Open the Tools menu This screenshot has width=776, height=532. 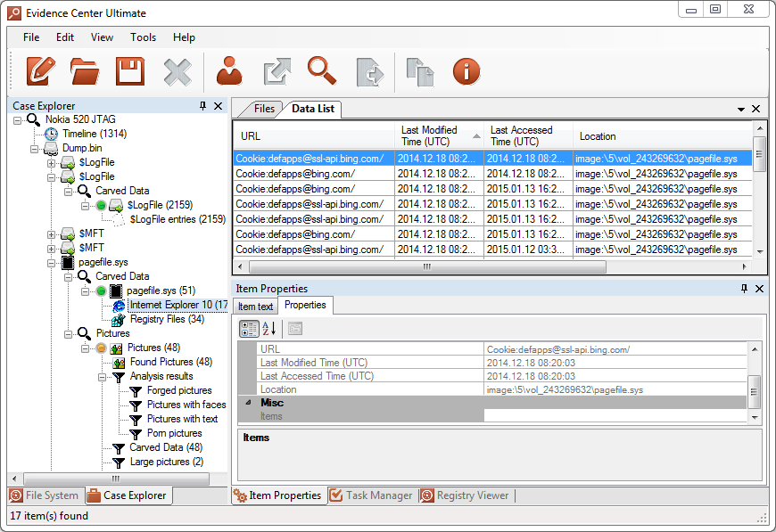(x=144, y=37)
